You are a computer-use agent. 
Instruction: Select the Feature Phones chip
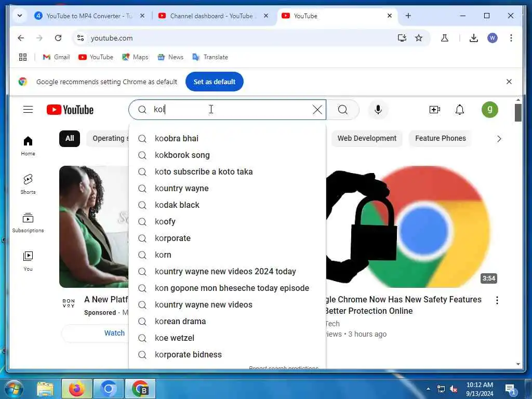tap(441, 138)
